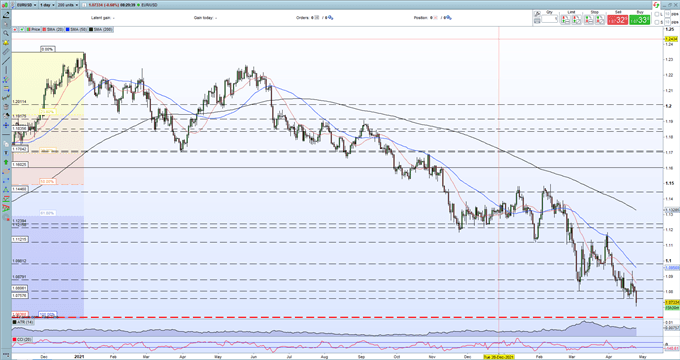Click the yellow alert bell tool
Image resolution: width=680 pixels, height=360 pixels.
click(6, 43)
